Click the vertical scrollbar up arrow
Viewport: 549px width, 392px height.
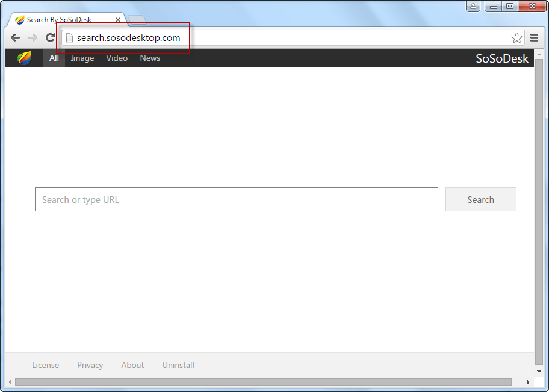[539, 54]
